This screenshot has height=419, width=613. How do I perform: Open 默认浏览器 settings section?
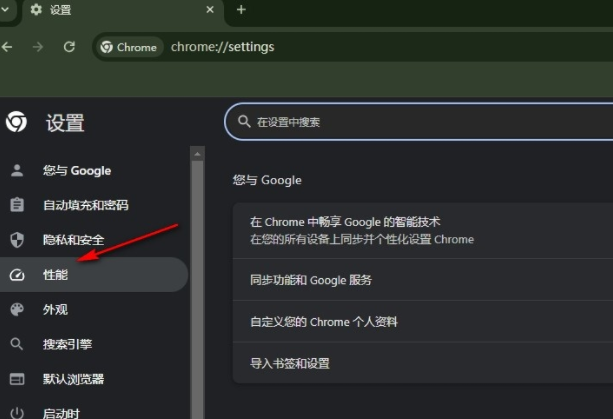tap(94, 379)
